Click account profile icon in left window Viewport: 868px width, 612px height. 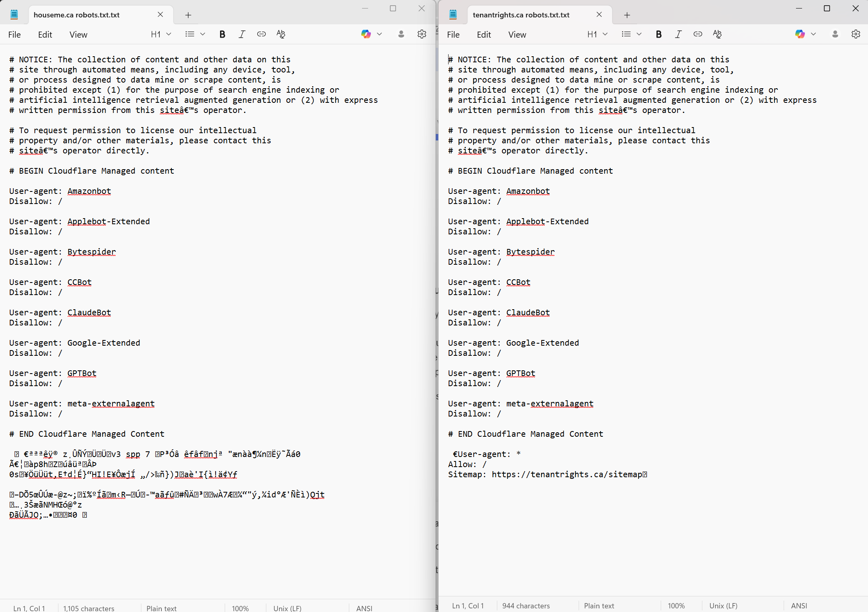pyautogui.click(x=401, y=34)
